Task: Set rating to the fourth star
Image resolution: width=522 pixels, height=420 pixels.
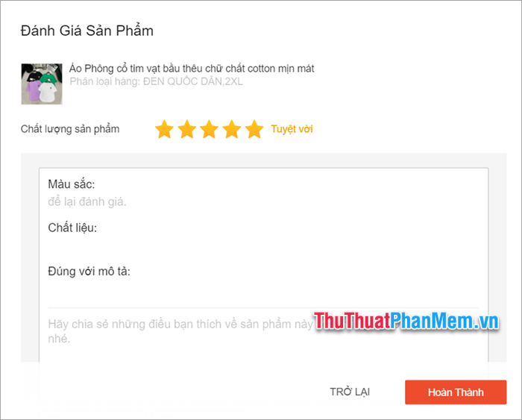Action: click(x=232, y=129)
